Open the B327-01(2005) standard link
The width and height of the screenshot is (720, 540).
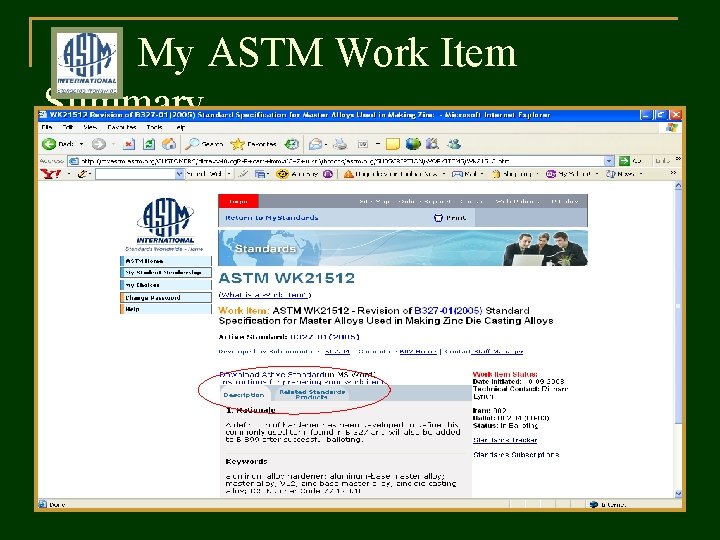(448, 310)
